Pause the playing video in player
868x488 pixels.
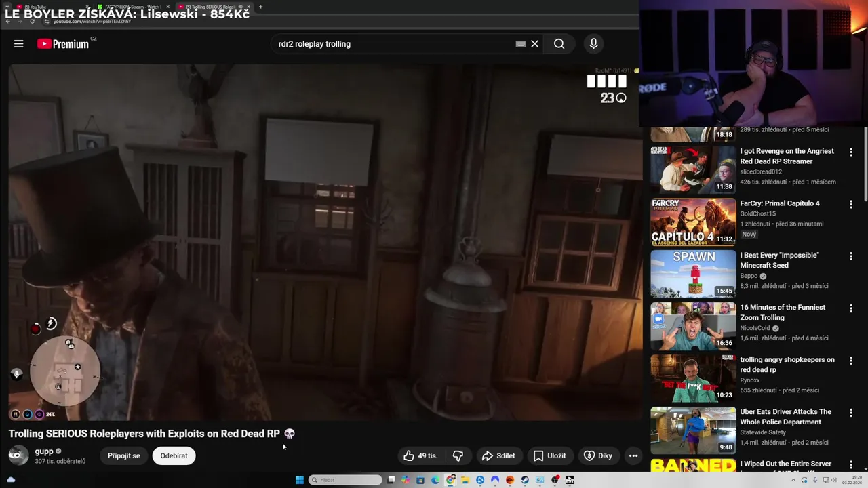click(x=325, y=242)
